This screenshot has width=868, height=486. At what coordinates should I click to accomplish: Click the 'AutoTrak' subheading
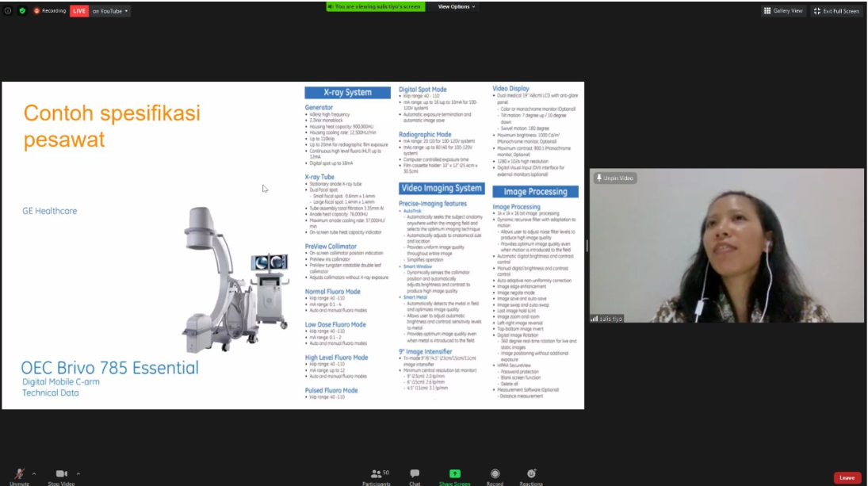pos(412,211)
